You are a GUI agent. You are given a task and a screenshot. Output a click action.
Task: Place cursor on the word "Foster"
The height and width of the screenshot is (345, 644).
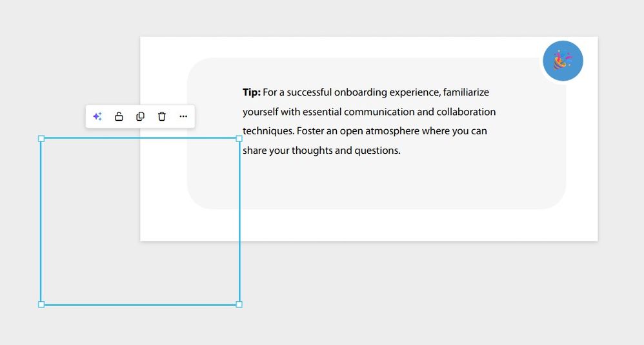310,131
